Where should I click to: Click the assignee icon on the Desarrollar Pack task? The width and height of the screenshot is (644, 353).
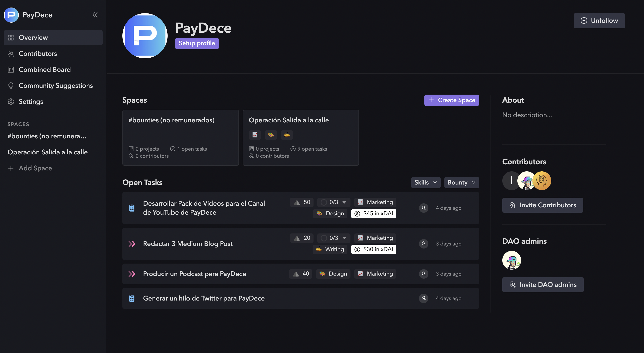pyautogui.click(x=423, y=208)
